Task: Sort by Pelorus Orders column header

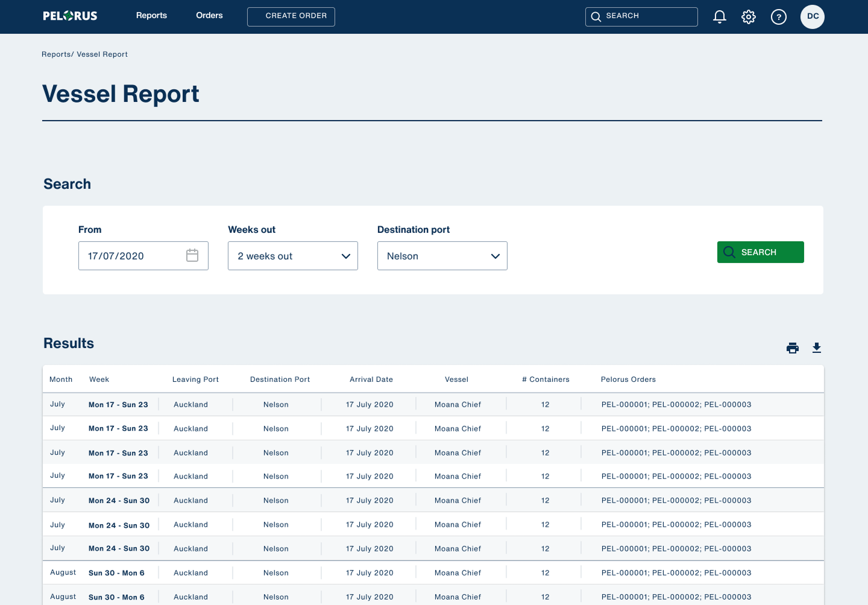Action: 628,379
